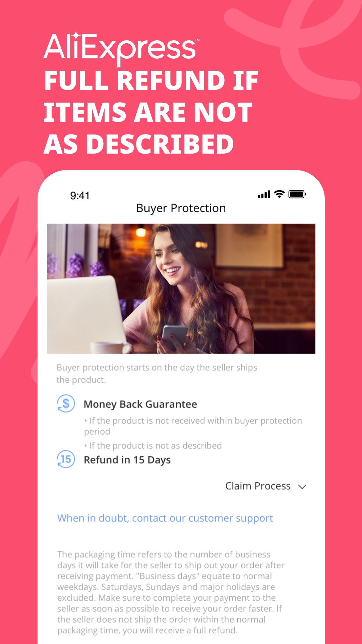Tap the Wi-Fi status icon
This screenshot has height=644, width=362.
[x=279, y=194]
